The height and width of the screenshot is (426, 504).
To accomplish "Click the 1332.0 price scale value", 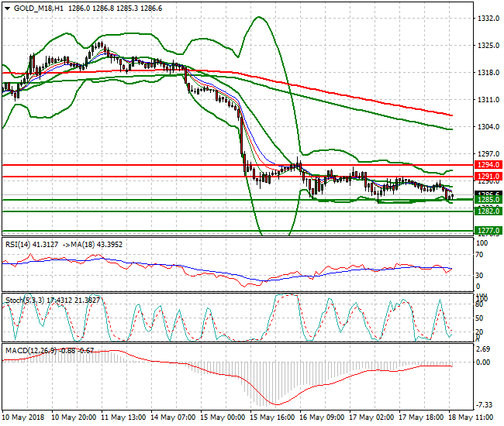I will [x=488, y=19].
